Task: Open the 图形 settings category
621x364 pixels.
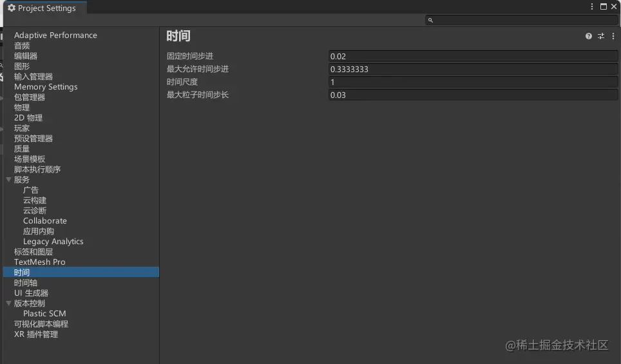Action: pos(22,66)
